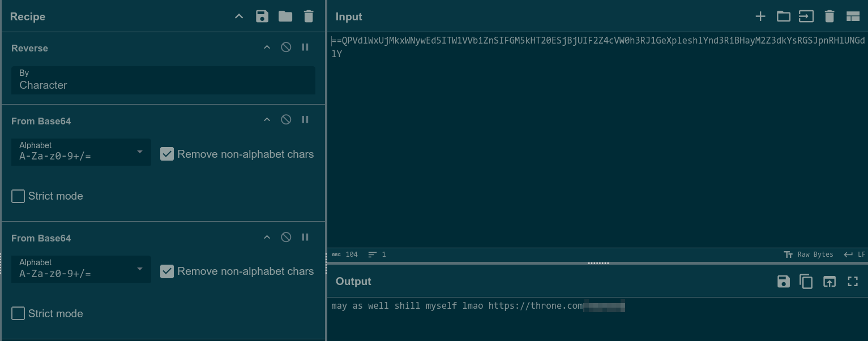Grab the Input/Output pane splitter handle
This screenshot has width=868, height=341.
598,263
